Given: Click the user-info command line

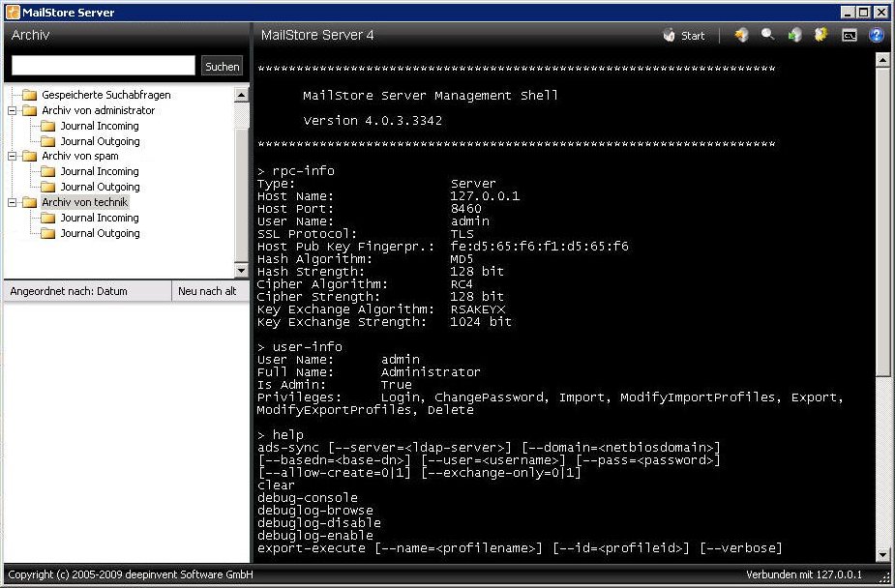Looking at the screenshot, I should [x=300, y=347].
